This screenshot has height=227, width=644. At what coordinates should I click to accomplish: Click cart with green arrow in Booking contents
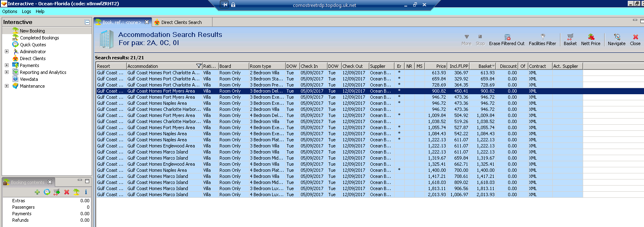click(x=57, y=192)
